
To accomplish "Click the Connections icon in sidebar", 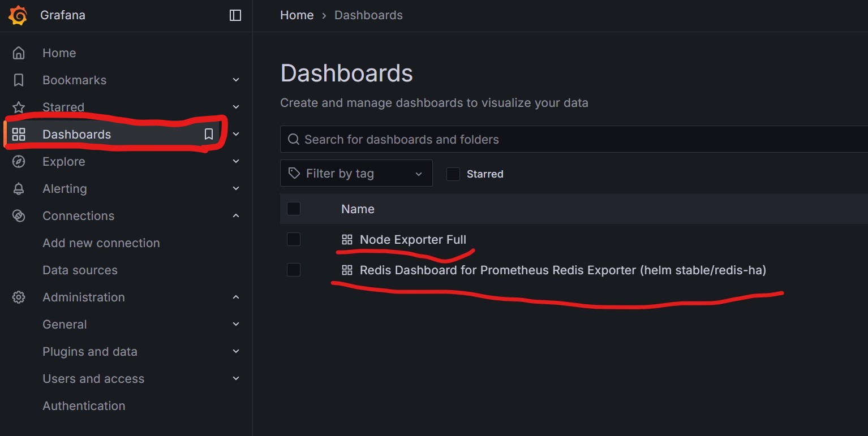I will (x=19, y=216).
